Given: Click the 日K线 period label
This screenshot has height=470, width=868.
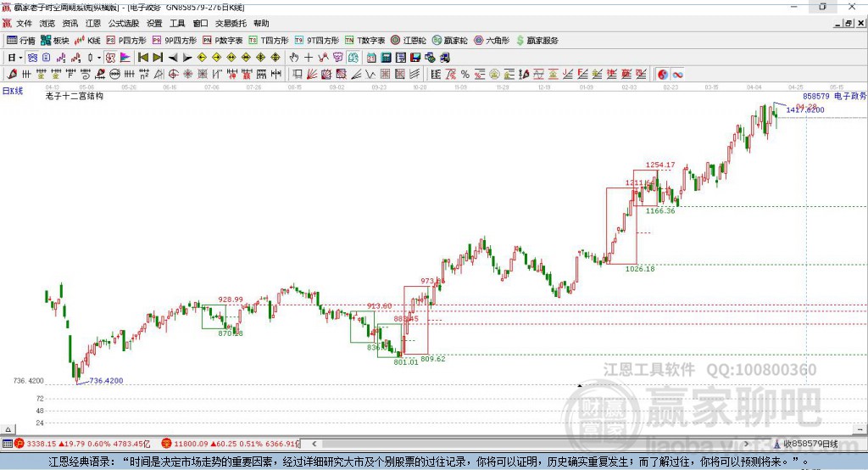Looking at the screenshot, I should (x=13, y=91).
